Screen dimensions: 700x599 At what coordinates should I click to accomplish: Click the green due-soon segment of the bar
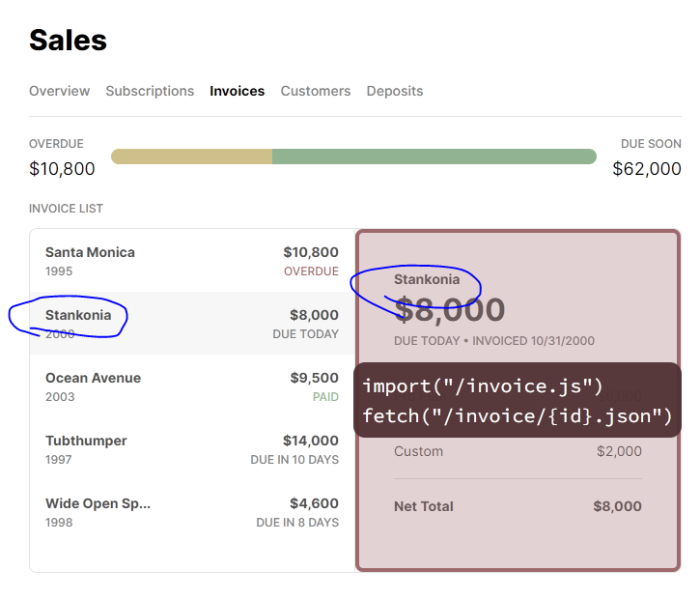(434, 157)
